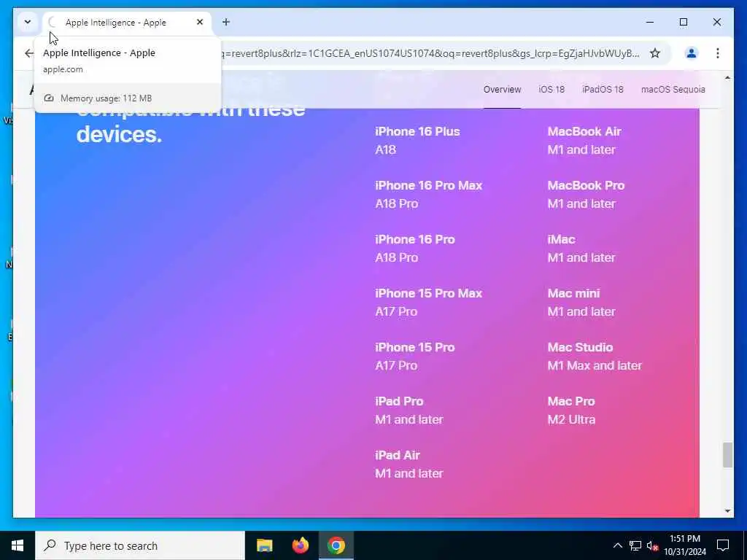Go back to the previous page
The width and height of the screenshot is (747, 560).
coord(29,52)
